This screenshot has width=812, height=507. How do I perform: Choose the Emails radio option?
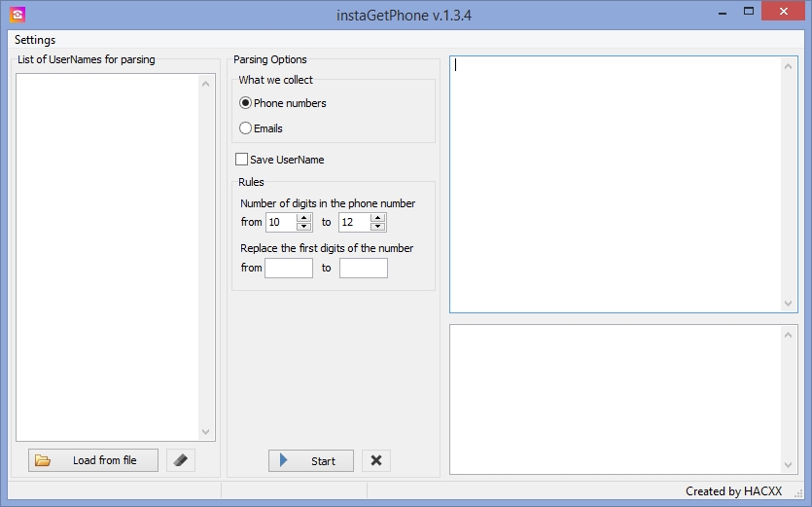245,128
